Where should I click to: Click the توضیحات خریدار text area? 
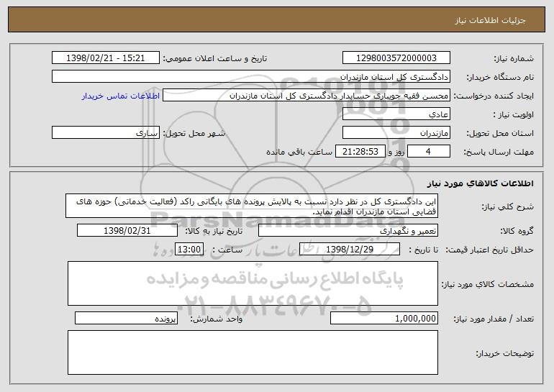(253, 352)
